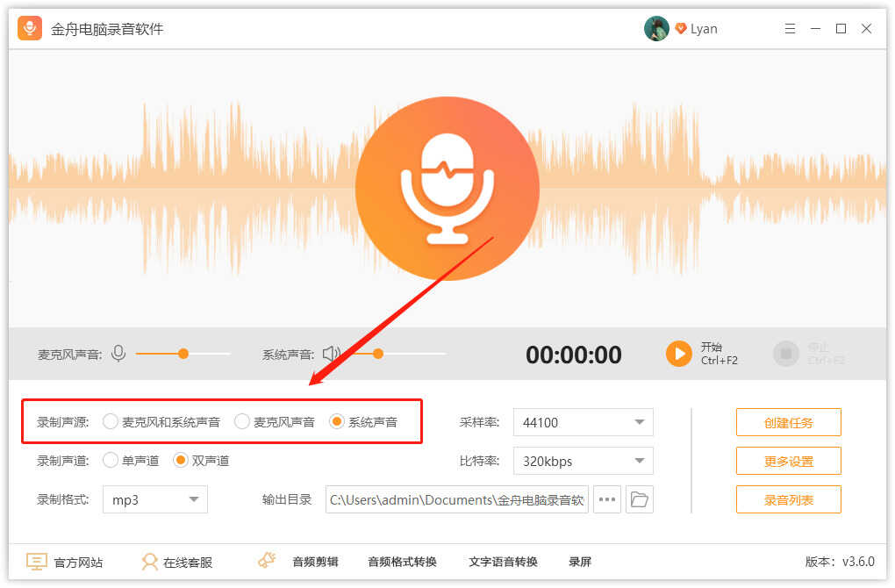
Task: Minimize the recorder window
Action: click(816, 29)
